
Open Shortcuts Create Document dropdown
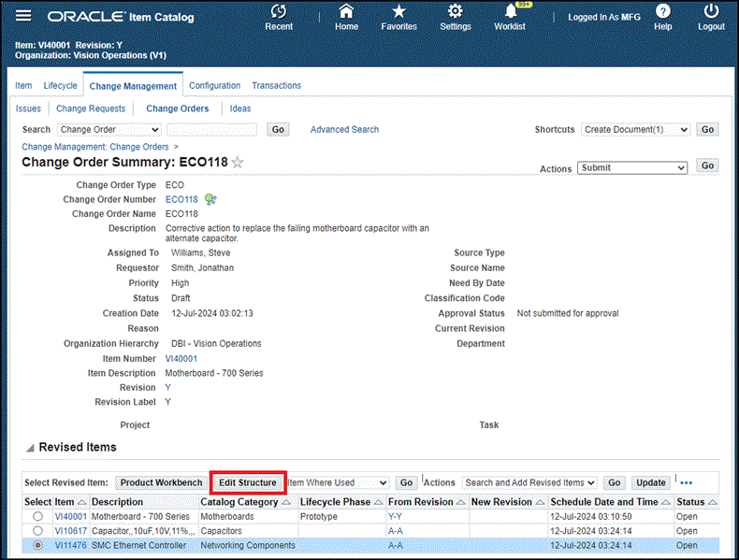pyautogui.click(x=635, y=130)
